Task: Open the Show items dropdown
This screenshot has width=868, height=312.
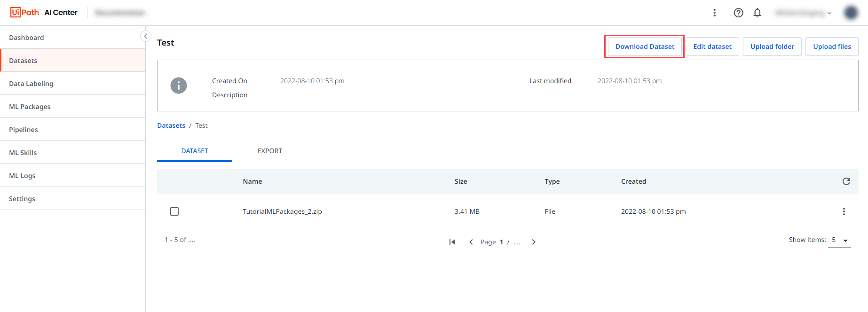Action: coord(839,240)
